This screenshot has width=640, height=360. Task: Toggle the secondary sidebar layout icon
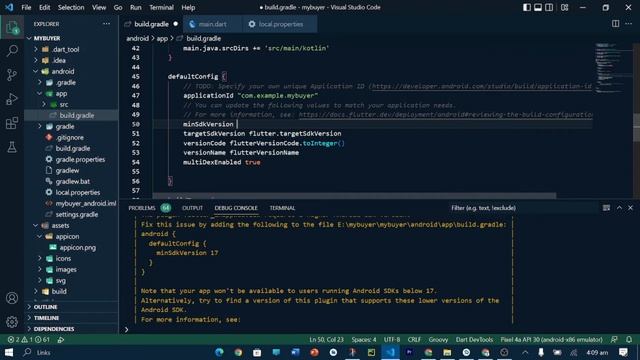[x=549, y=7]
